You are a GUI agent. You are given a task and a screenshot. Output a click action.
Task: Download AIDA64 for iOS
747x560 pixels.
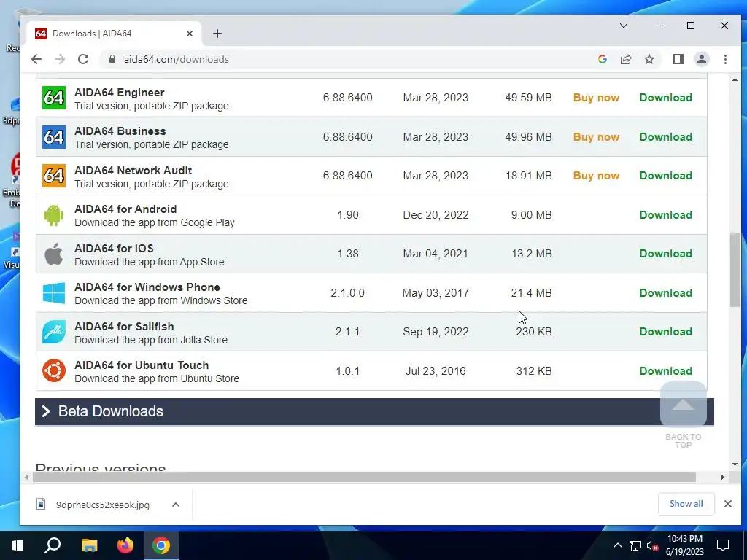point(665,254)
